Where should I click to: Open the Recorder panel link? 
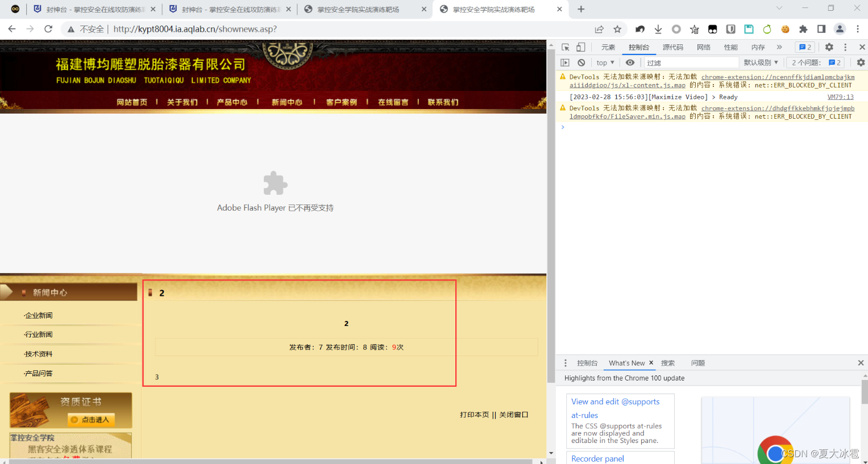click(597, 459)
